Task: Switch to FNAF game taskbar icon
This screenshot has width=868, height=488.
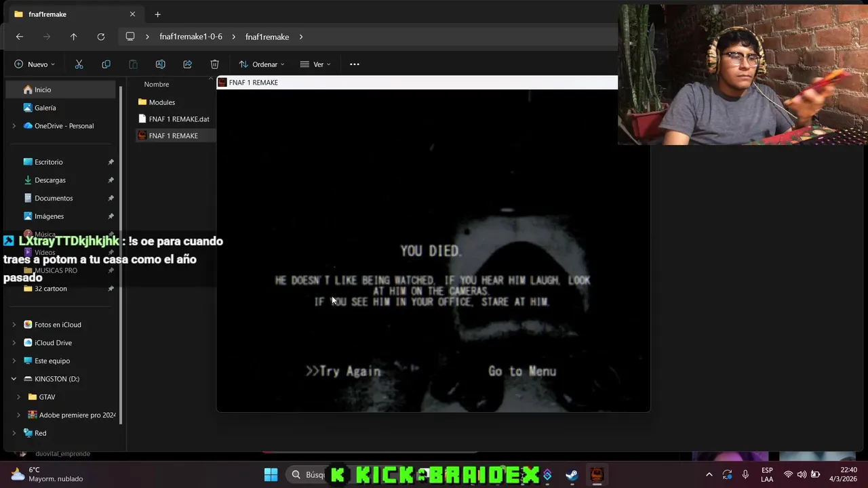Action: coord(597,474)
